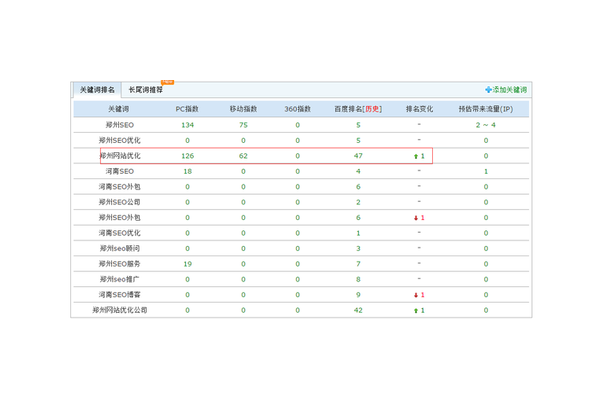Click Baidu rank 9 in 河南SEO博客 row
This screenshot has height=400, width=600.
[x=358, y=295]
